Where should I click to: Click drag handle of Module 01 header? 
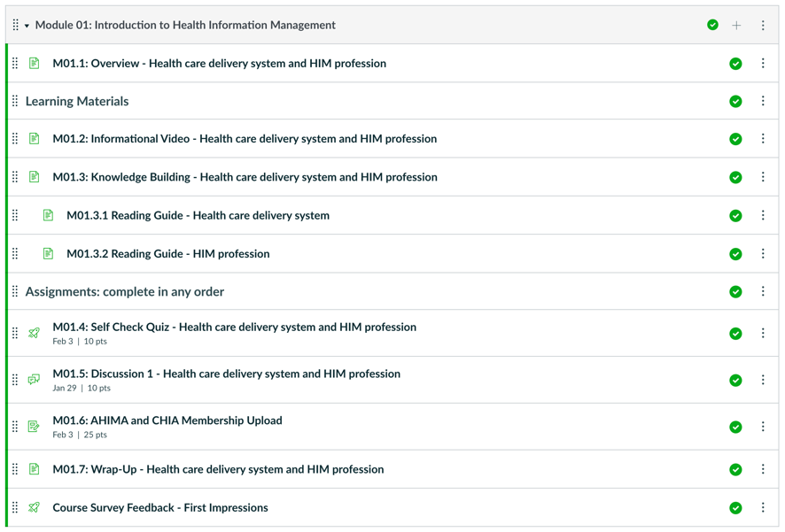click(15, 26)
